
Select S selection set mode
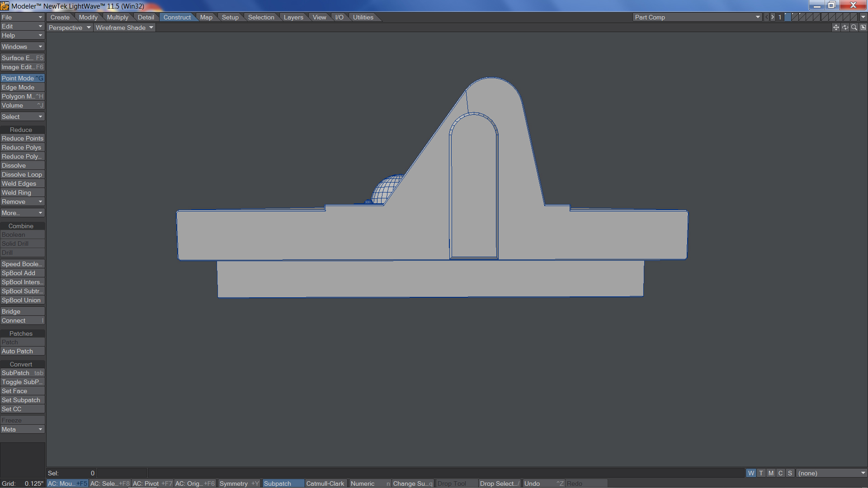coord(790,473)
